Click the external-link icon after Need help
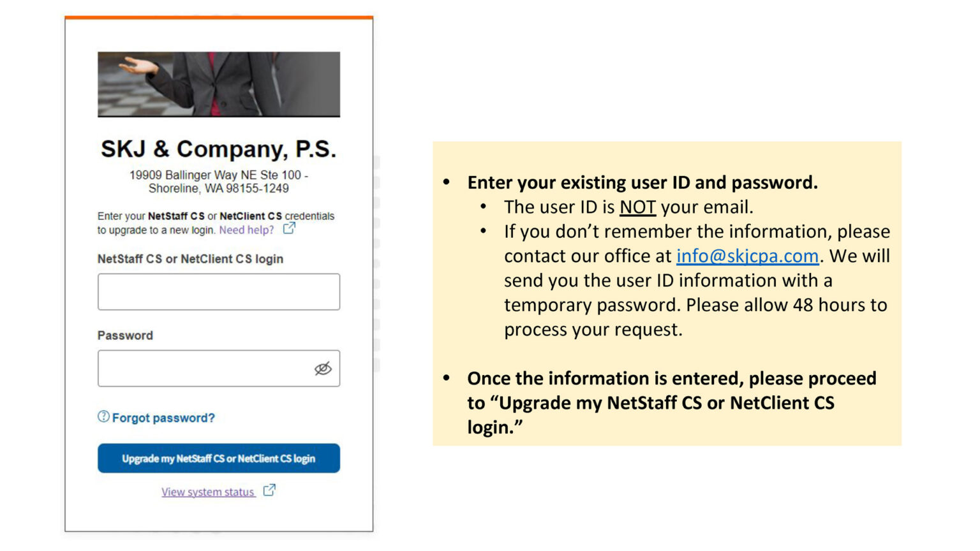The width and height of the screenshot is (980, 551). pyautogui.click(x=289, y=228)
